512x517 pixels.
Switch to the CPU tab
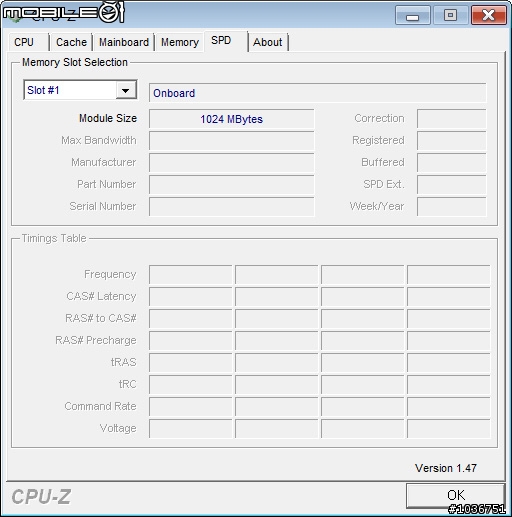point(28,42)
